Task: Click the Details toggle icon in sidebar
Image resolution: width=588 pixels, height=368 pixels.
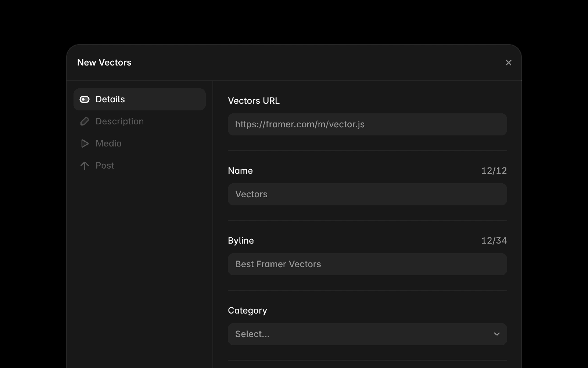Action: click(x=85, y=99)
